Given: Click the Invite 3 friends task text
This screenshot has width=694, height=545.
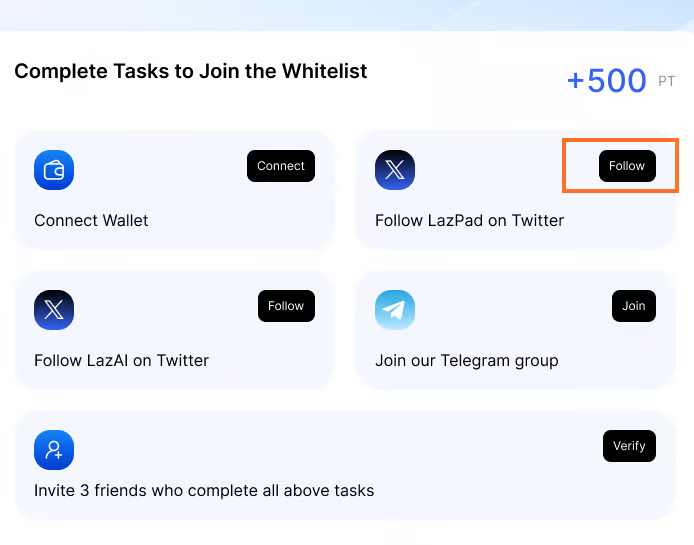Looking at the screenshot, I should [x=204, y=490].
